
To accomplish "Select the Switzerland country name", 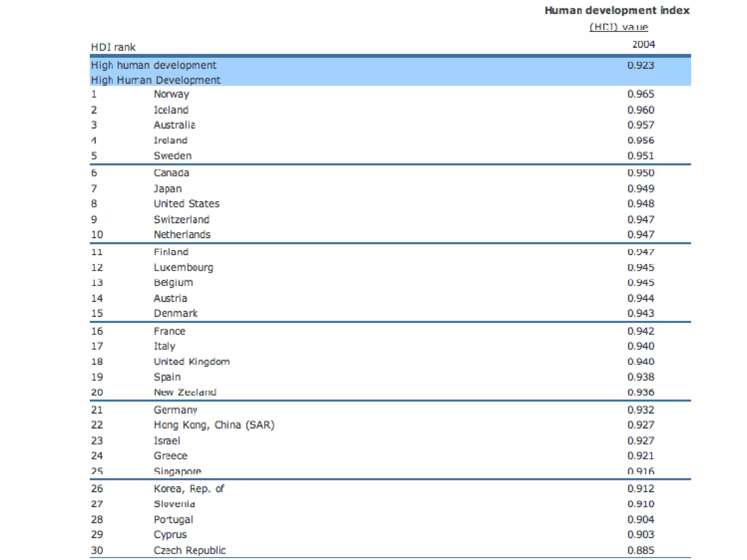I will (182, 219).
